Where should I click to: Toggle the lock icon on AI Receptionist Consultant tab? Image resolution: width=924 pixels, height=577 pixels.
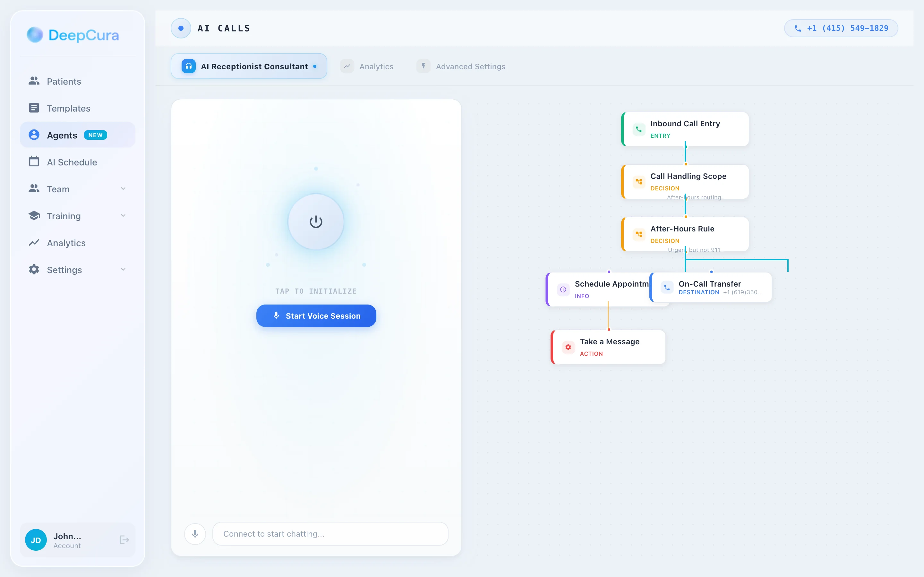[188, 66]
